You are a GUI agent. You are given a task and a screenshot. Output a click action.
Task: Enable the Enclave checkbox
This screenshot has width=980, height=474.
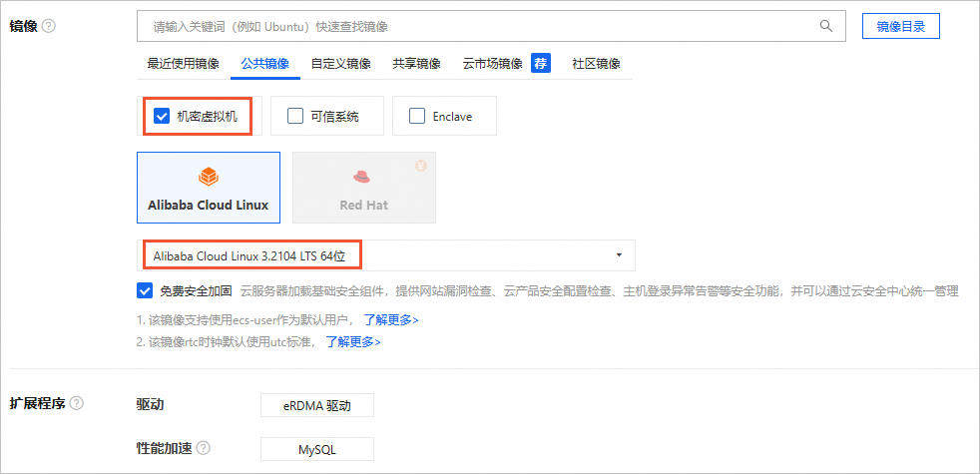[417, 117]
